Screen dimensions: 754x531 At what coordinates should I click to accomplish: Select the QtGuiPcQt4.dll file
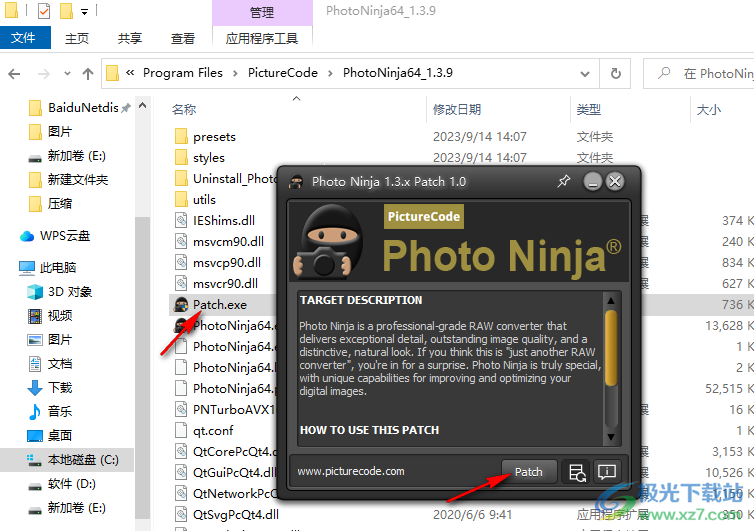pyautogui.click(x=235, y=473)
